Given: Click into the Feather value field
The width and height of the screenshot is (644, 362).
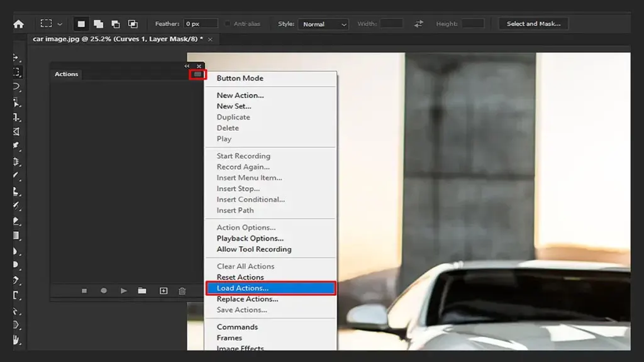Looking at the screenshot, I should 201,24.
